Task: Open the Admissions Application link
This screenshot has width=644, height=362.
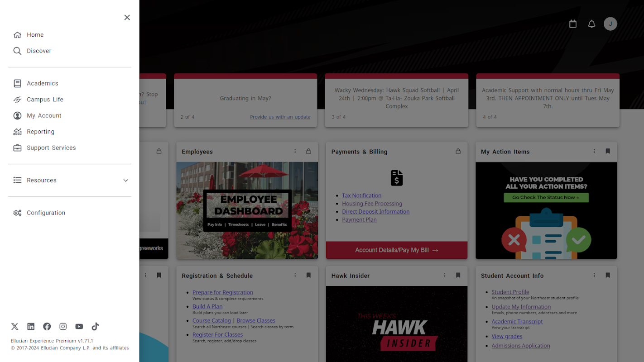Action: (x=521, y=345)
